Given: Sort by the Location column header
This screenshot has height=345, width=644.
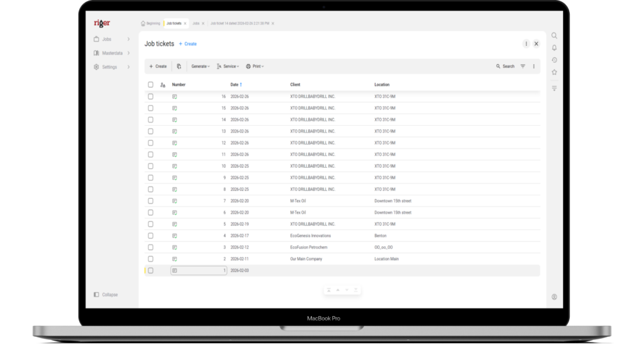Looking at the screenshot, I should point(382,84).
